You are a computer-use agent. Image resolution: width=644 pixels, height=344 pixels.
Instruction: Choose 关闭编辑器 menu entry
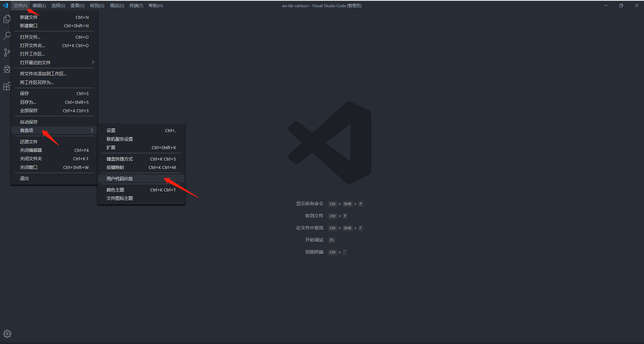54,150
